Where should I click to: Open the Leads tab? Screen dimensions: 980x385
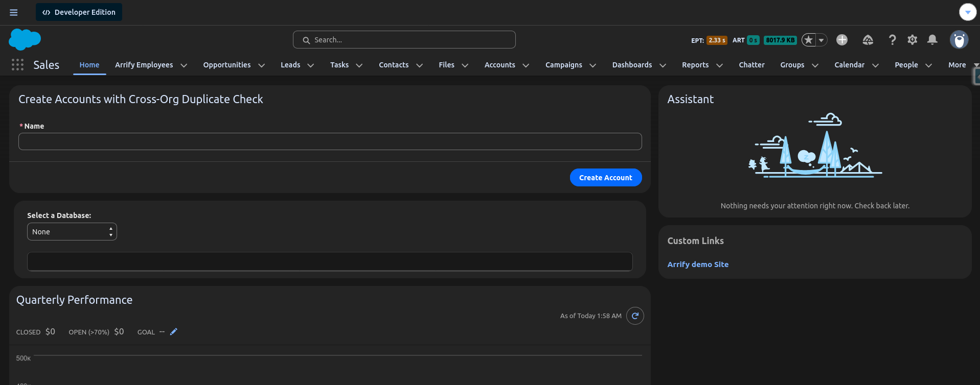pos(290,65)
